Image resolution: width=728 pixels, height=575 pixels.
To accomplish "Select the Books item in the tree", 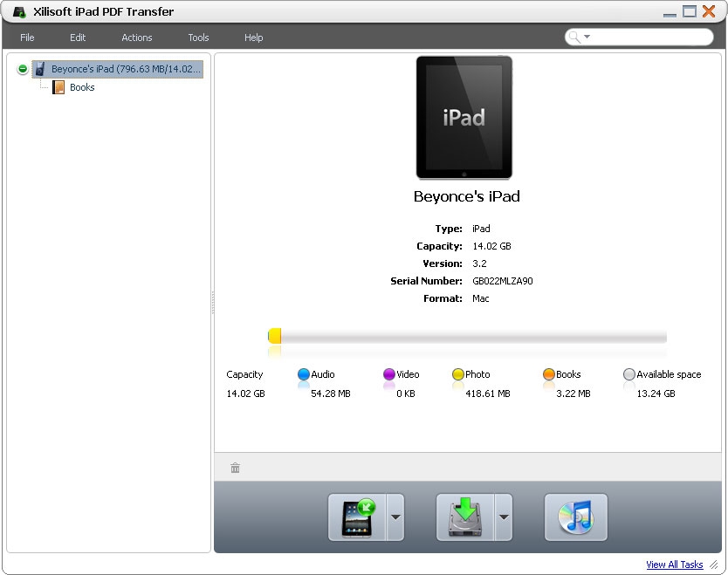I will pyautogui.click(x=82, y=87).
